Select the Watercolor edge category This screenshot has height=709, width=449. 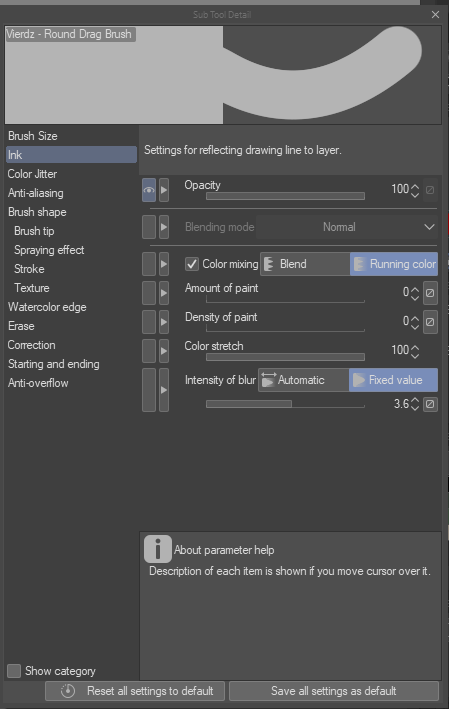click(47, 307)
